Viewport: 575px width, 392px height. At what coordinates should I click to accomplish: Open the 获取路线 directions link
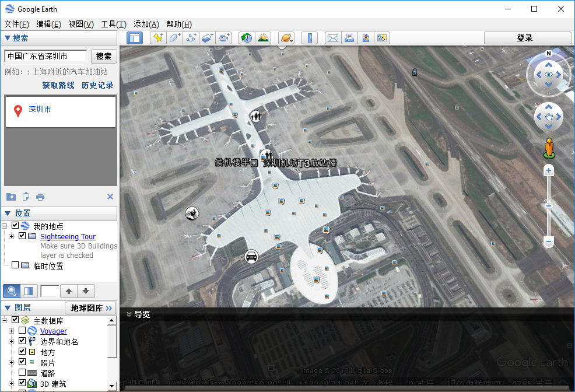(x=58, y=85)
